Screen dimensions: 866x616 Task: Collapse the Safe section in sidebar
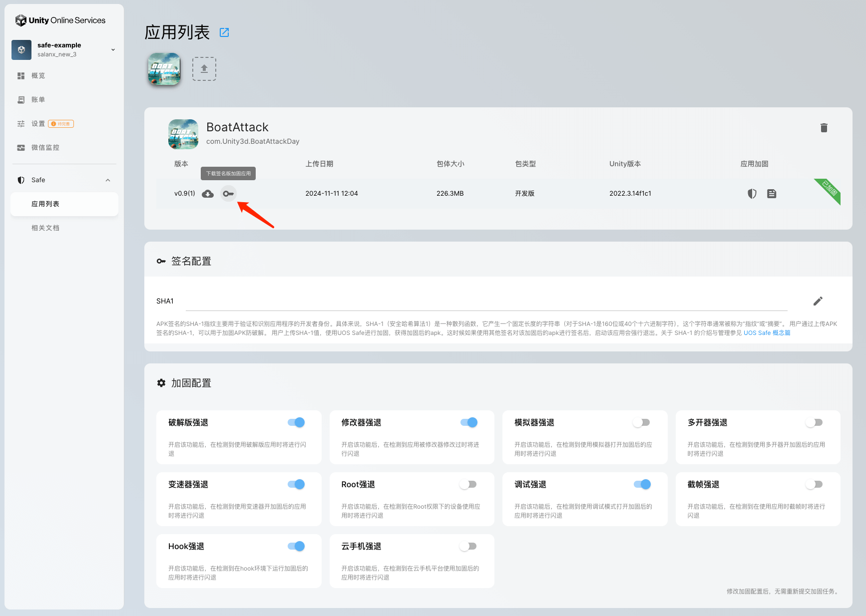click(x=108, y=180)
